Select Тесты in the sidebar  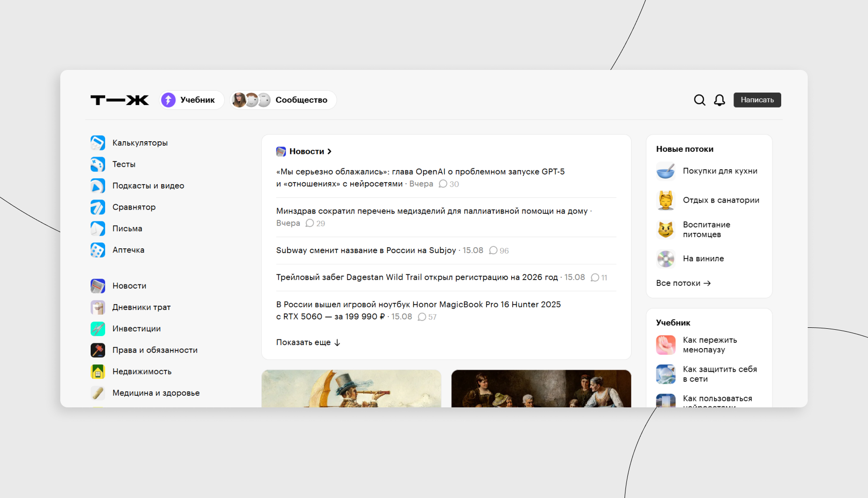(124, 164)
